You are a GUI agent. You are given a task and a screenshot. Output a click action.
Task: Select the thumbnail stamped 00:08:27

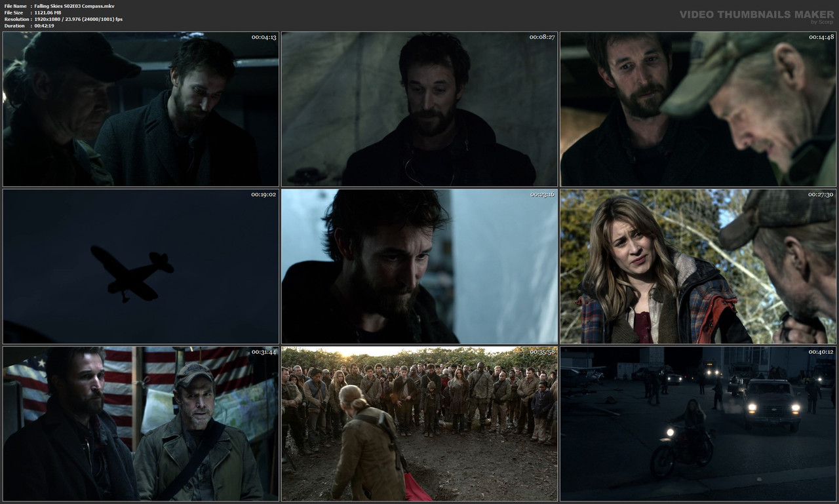pos(419,109)
